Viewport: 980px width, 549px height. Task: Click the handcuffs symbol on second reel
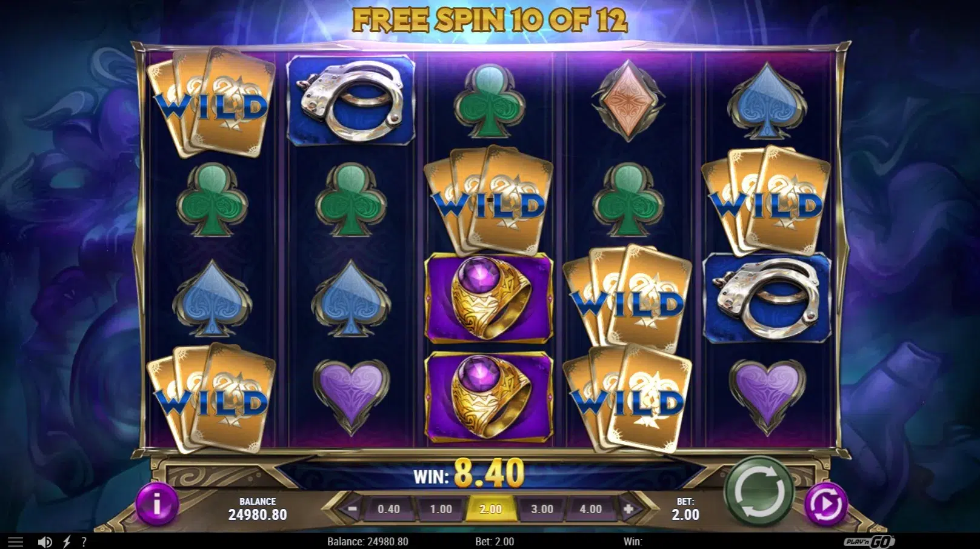[x=351, y=101]
